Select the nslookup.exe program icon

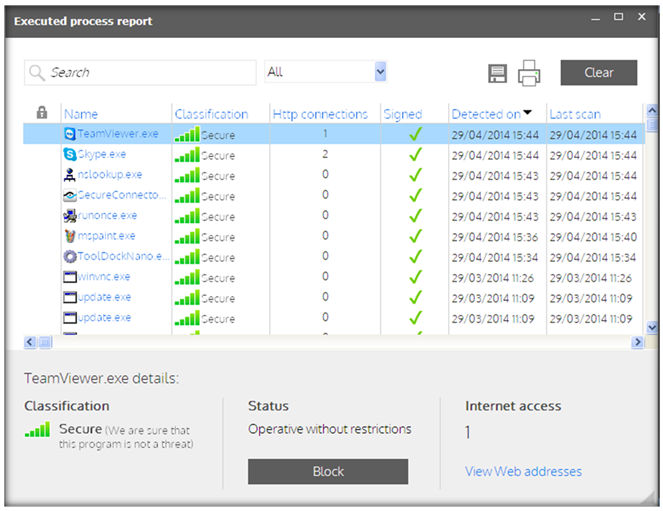pos(70,175)
